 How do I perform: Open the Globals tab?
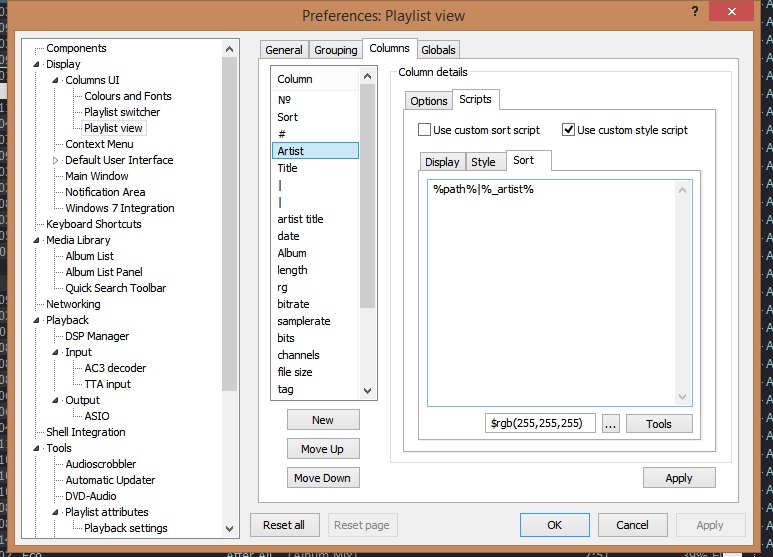(438, 50)
